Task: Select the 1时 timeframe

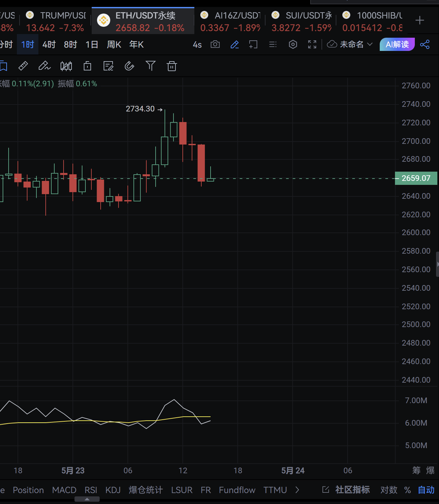Action: click(x=27, y=44)
